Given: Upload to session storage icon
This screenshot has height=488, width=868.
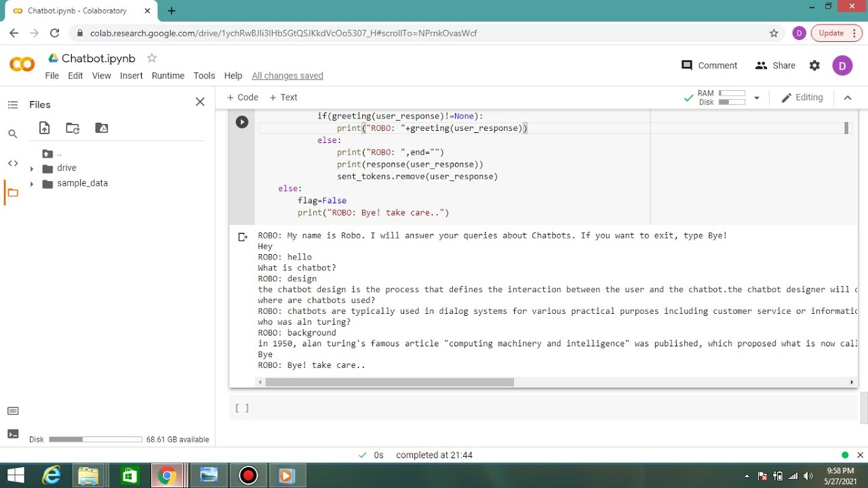Looking at the screenshot, I should (x=44, y=128).
